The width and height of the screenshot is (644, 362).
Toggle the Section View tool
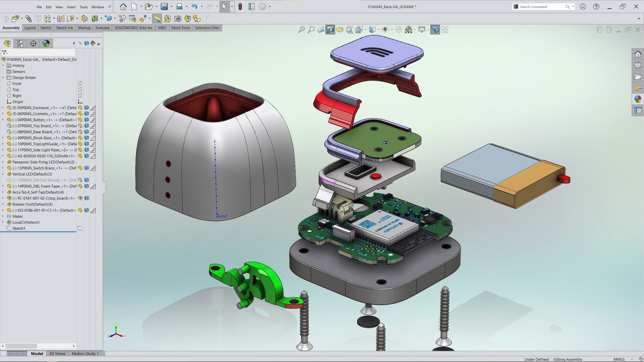[330, 30]
